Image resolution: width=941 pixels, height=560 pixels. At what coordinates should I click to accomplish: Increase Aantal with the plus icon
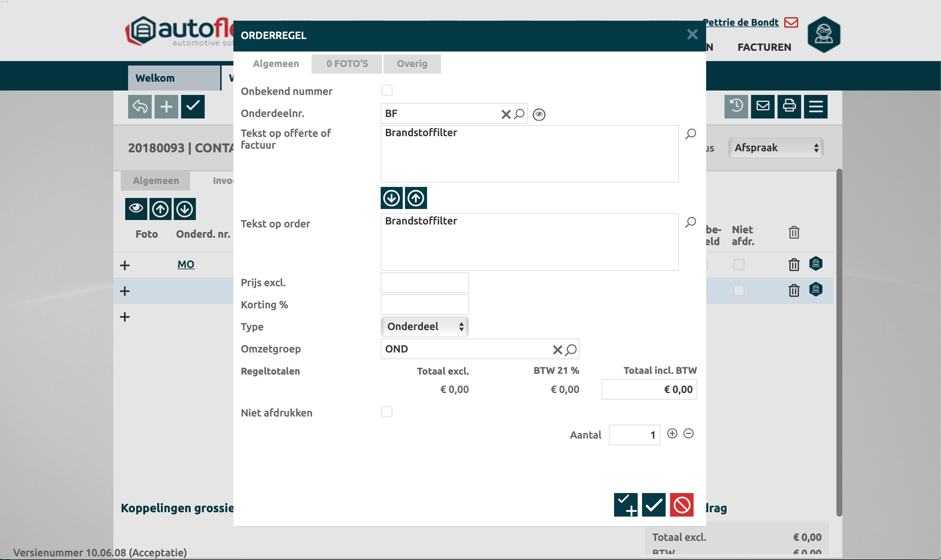click(672, 433)
